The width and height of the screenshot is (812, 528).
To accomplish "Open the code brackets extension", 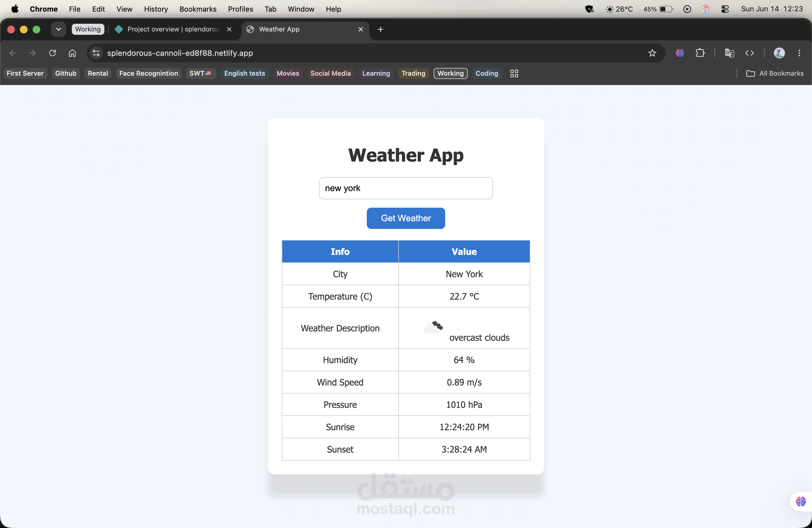I will point(750,53).
